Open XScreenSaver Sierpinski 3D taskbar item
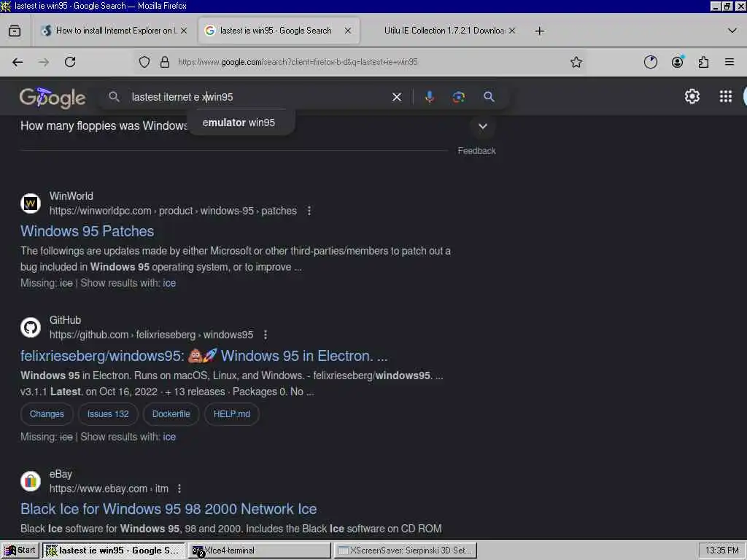 point(406,551)
